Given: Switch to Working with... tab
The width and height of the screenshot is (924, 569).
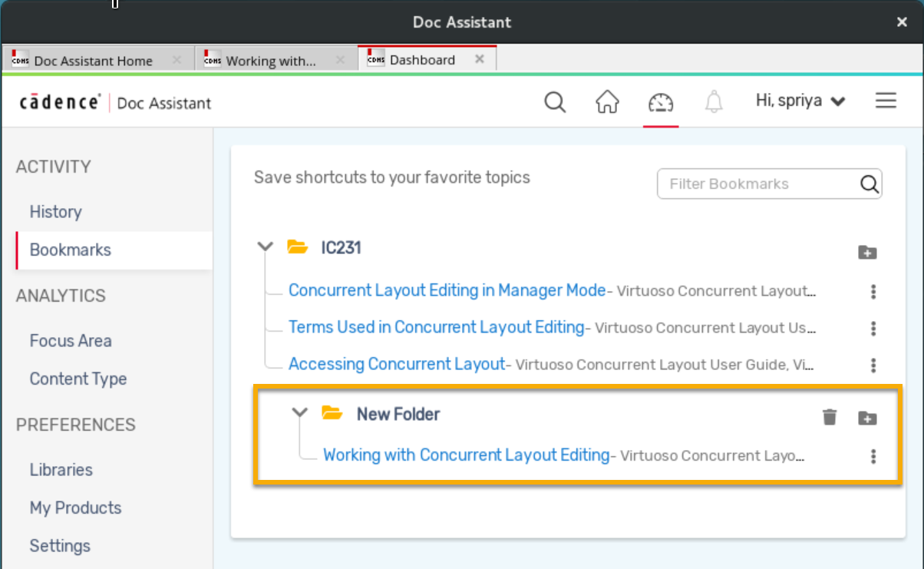Looking at the screenshot, I should click(x=270, y=61).
